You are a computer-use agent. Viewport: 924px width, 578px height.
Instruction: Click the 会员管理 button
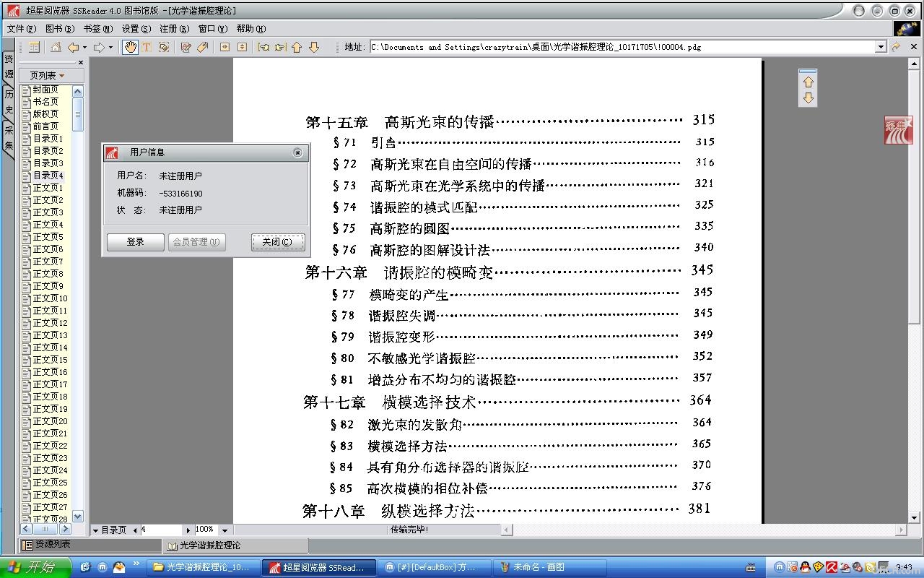[x=196, y=242]
